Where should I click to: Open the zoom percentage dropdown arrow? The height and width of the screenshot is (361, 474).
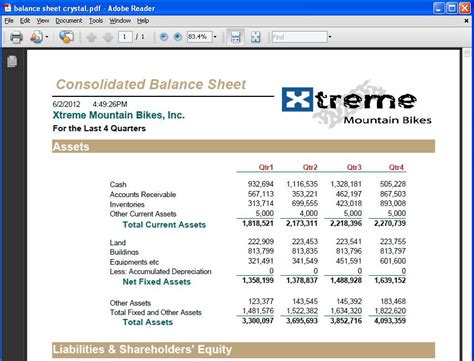pos(215,37)
